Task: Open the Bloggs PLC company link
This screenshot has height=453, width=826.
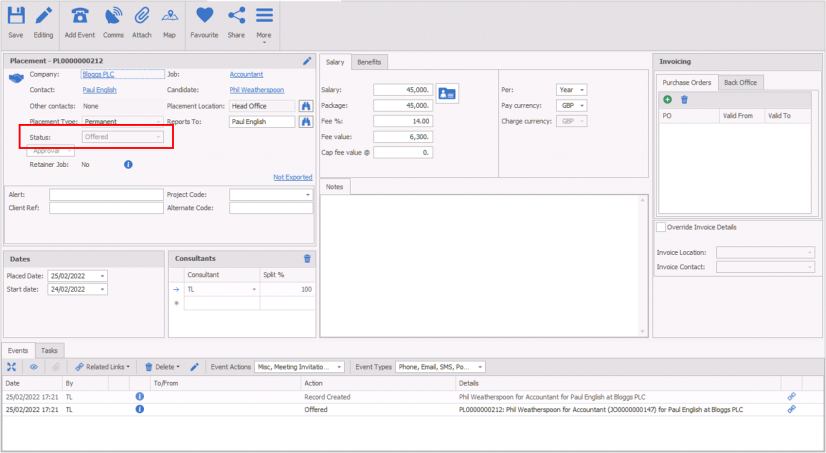Action: click(102, 74)
